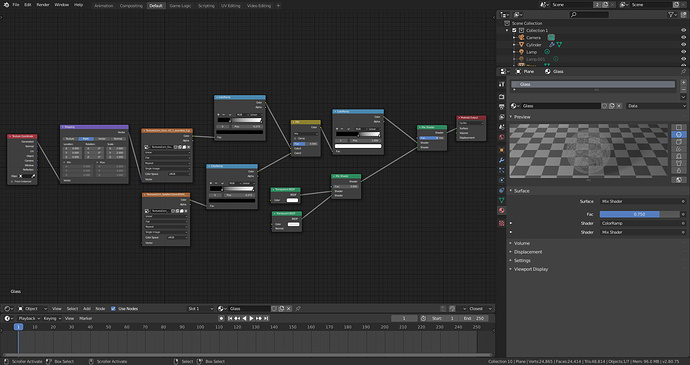
Task: Open the Object properties tab icon
Action: point(501,150)
